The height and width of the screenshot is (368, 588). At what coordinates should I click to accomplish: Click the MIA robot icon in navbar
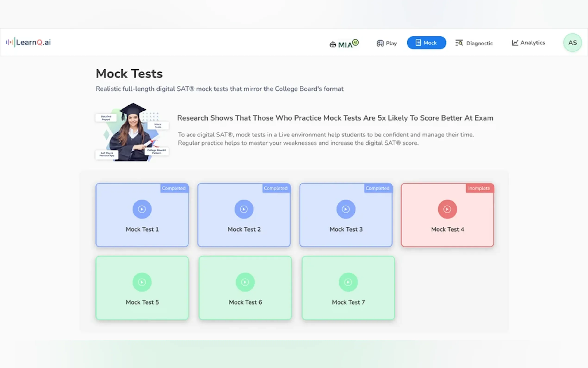333,44
